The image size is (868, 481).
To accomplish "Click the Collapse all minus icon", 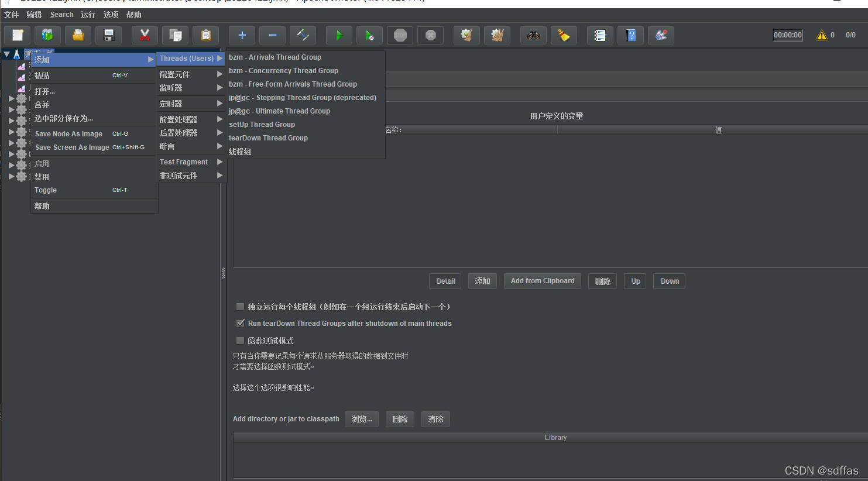I will 272,35.
